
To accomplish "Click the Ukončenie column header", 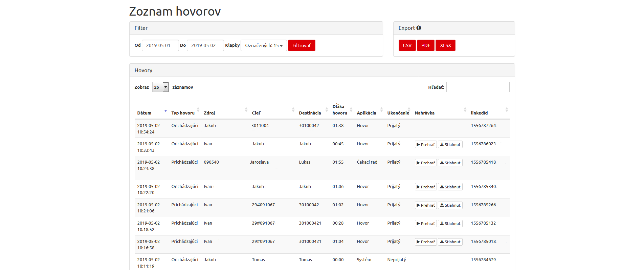I will click(x=398, y=113).
